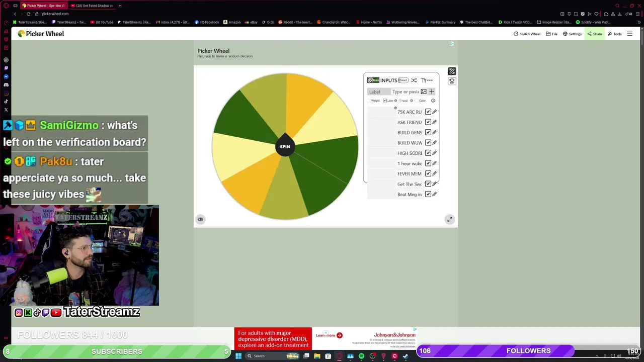
Task: Edit the 'BUILD GENS' input with the pencil
Action: 435,132
